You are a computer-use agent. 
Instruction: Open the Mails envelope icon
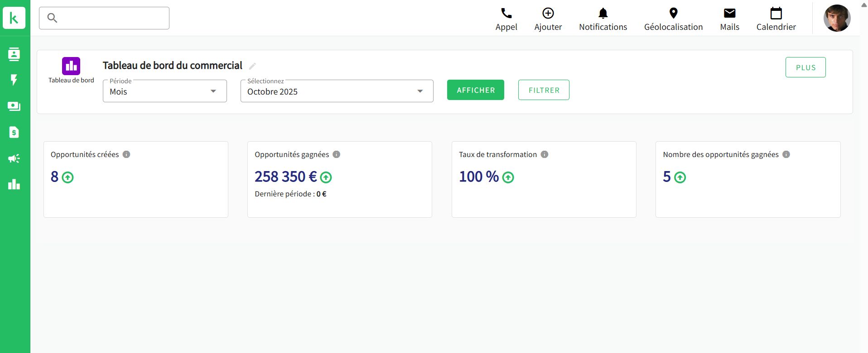coord(729,14)
